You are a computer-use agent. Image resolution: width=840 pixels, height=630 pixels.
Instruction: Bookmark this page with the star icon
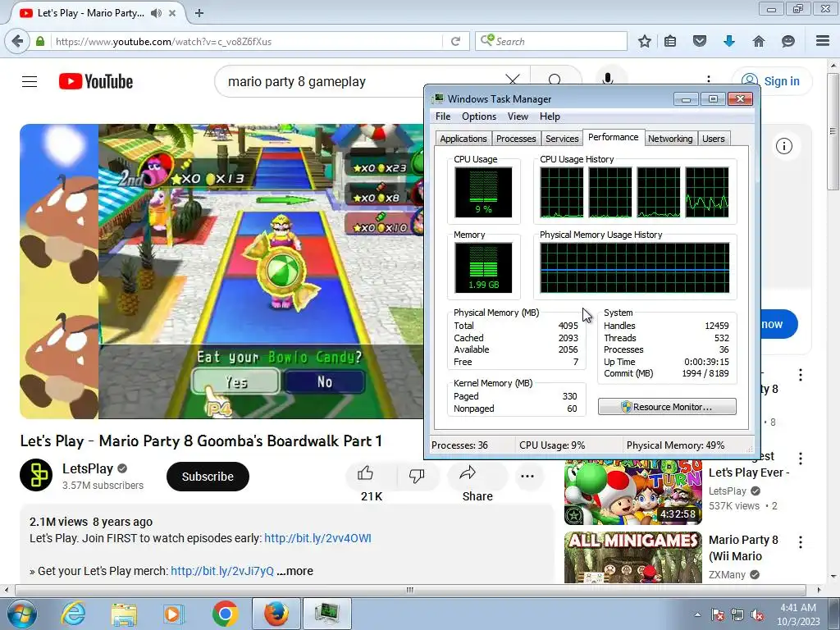tap(645, 41)
